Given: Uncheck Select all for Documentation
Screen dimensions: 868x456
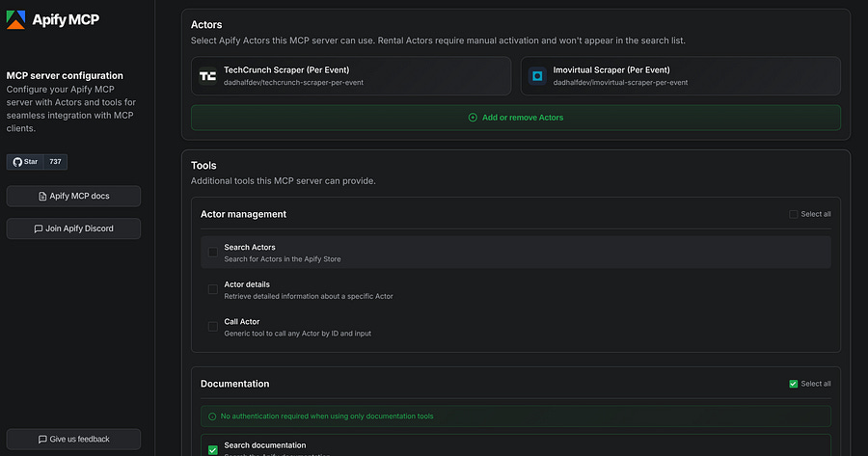Looking at the screenshot, I should pyautogui.click(x=794, y=384).
